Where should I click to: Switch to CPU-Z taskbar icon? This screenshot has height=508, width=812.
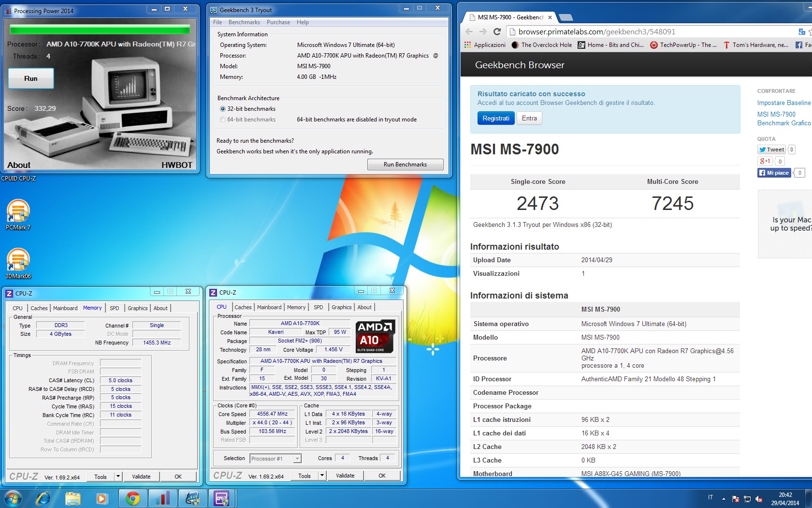[222, 498]
